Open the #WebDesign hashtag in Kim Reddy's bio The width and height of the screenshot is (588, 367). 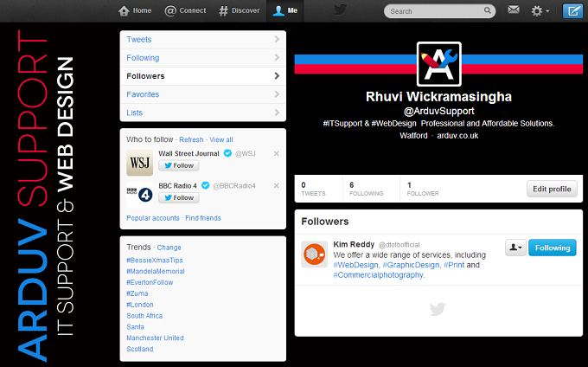click(355, 265)
